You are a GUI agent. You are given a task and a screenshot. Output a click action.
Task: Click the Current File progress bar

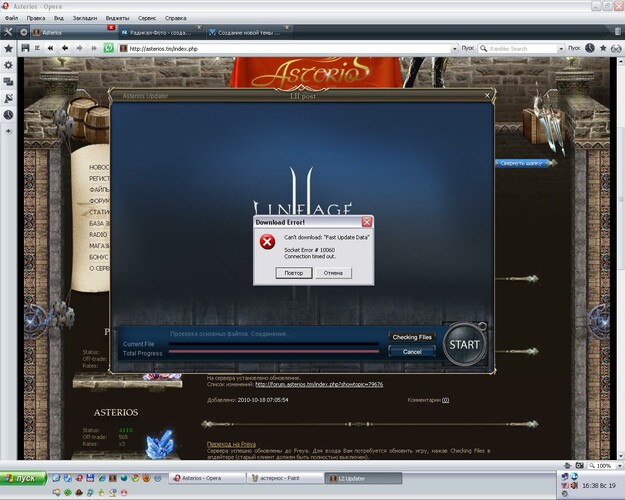pos(273,343)
